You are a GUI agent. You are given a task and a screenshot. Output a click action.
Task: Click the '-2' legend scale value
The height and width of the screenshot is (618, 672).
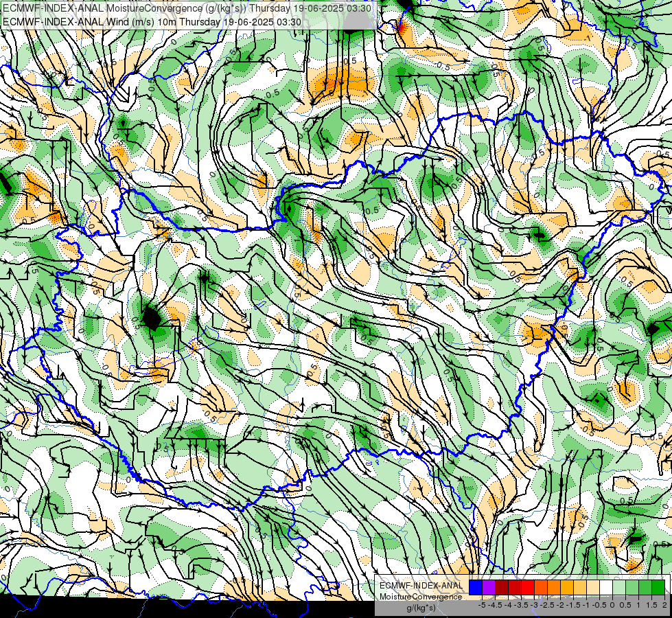[x=560, y=605]
